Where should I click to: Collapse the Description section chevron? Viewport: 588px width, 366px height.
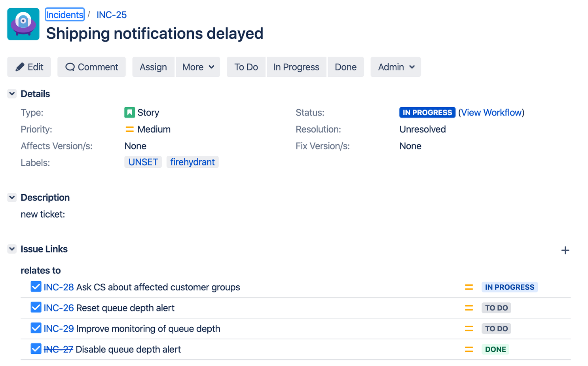12,197
